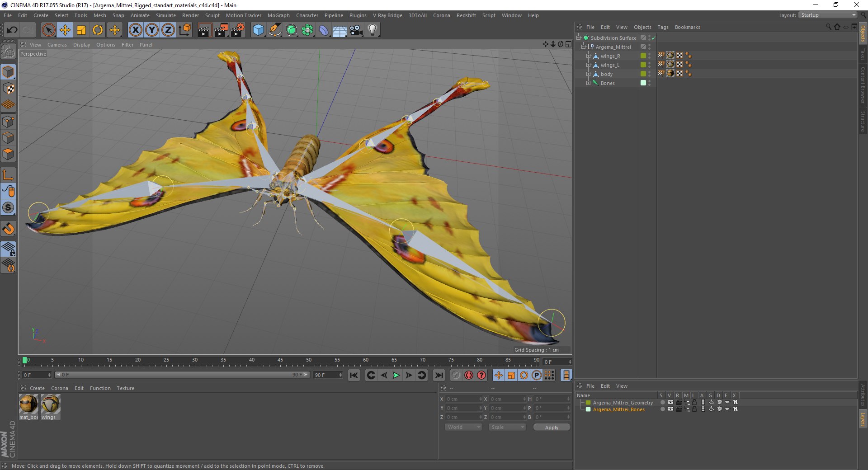The image size is (868, 470).
Task: Toggle Argema_Mittrei_Geometry layer visibility eye
Action: click(x=670, y=402)
